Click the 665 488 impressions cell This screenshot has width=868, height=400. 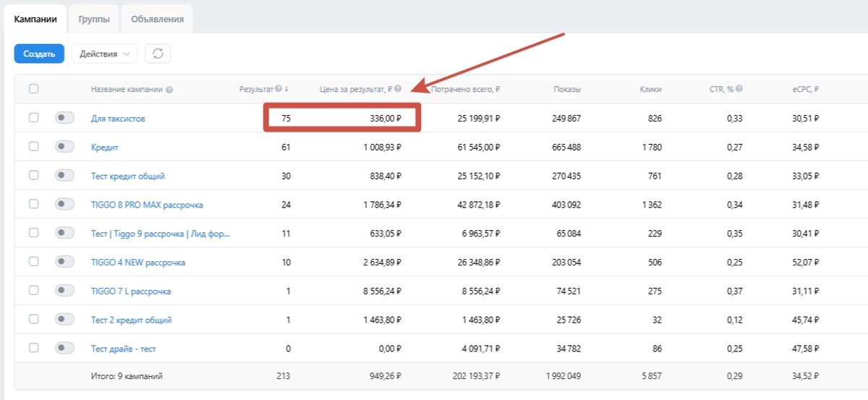[565, 148]
